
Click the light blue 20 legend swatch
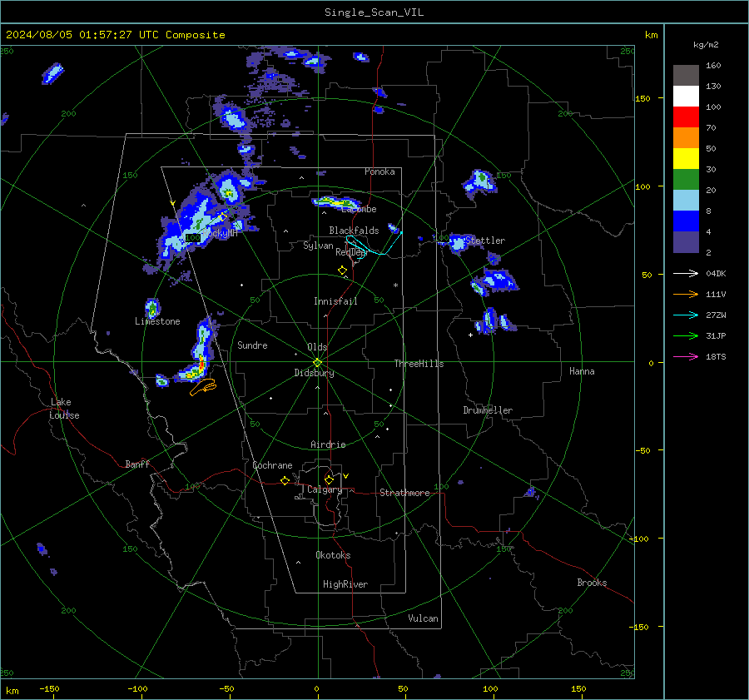click(x=686, y=201)
